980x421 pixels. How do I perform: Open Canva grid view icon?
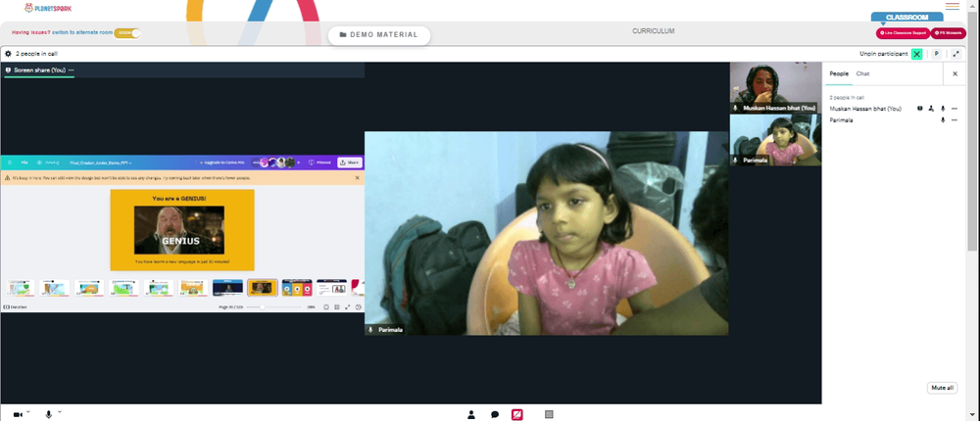pyautogui.click(x=337, y=306)
